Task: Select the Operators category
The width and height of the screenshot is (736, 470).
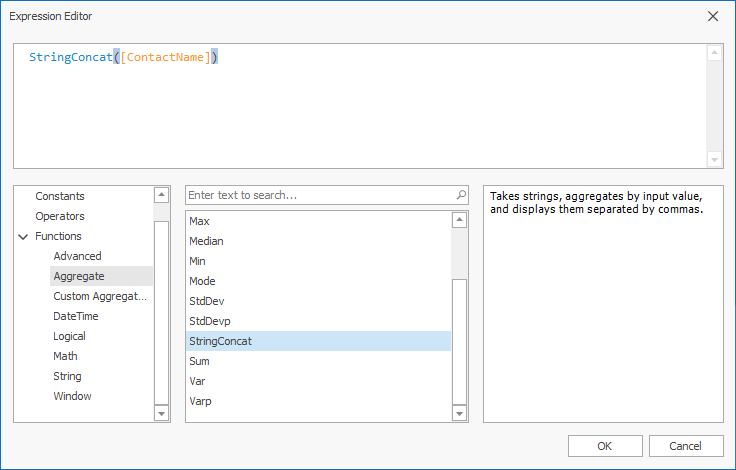Action: [60, 216]
